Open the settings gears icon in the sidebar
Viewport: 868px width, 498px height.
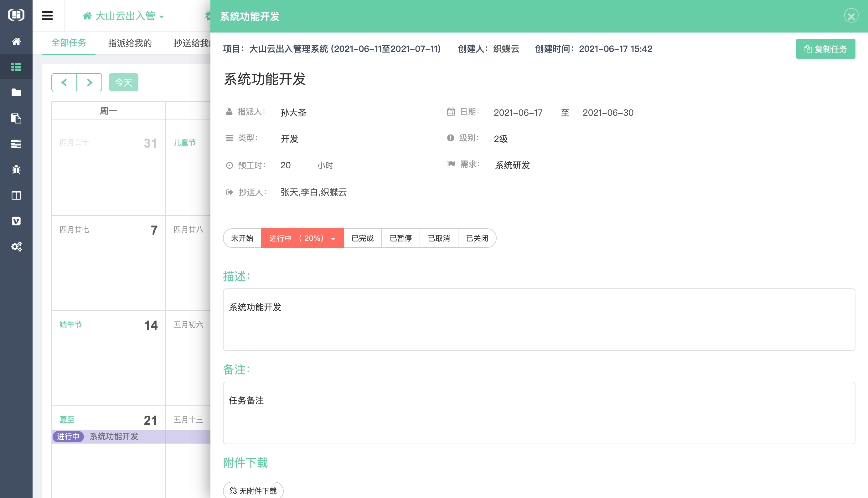[x=16, y=246]
